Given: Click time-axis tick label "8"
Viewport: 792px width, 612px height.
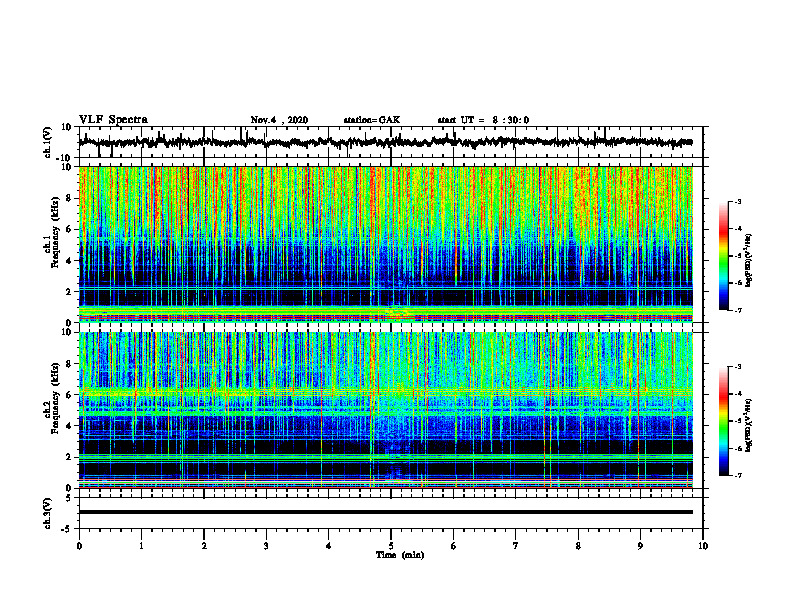Looking at the screenshot, I should click(578, 546).
